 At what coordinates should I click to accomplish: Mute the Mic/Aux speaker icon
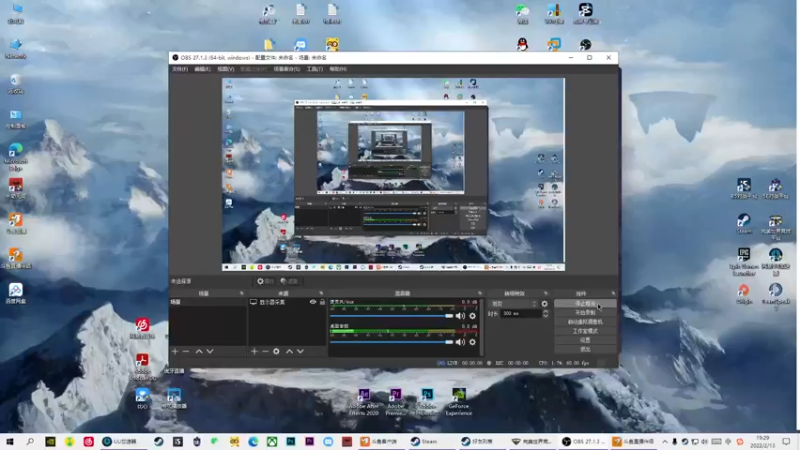[460, 316]
